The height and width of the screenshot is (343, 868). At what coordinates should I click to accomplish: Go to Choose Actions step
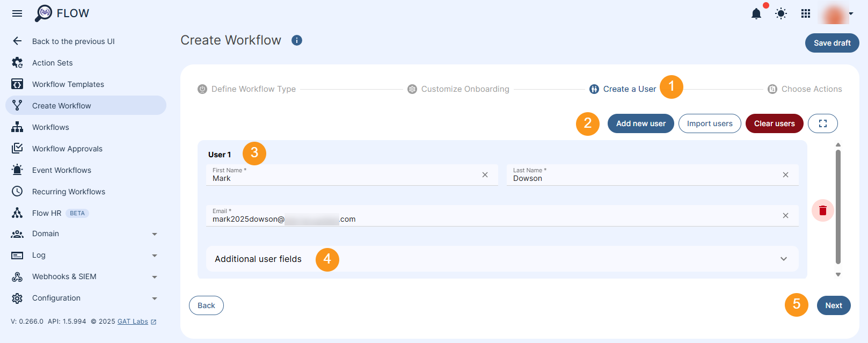coord(805,89)
